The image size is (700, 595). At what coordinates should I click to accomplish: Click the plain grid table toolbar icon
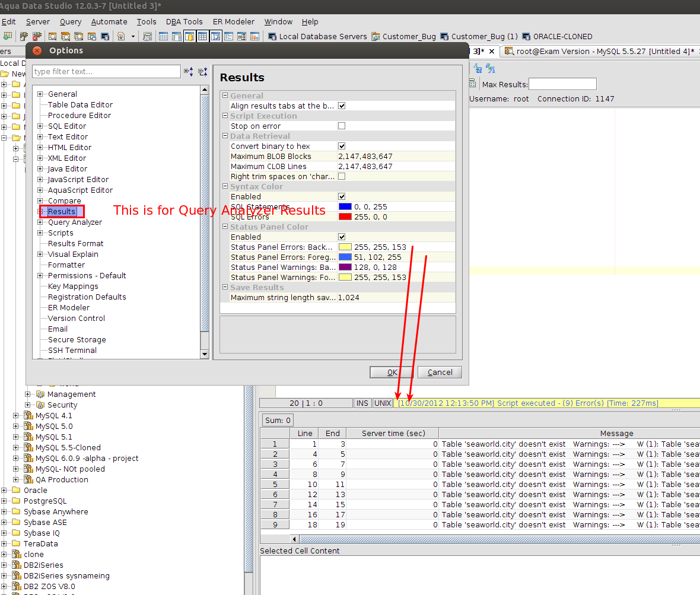(x=163, y=36)
